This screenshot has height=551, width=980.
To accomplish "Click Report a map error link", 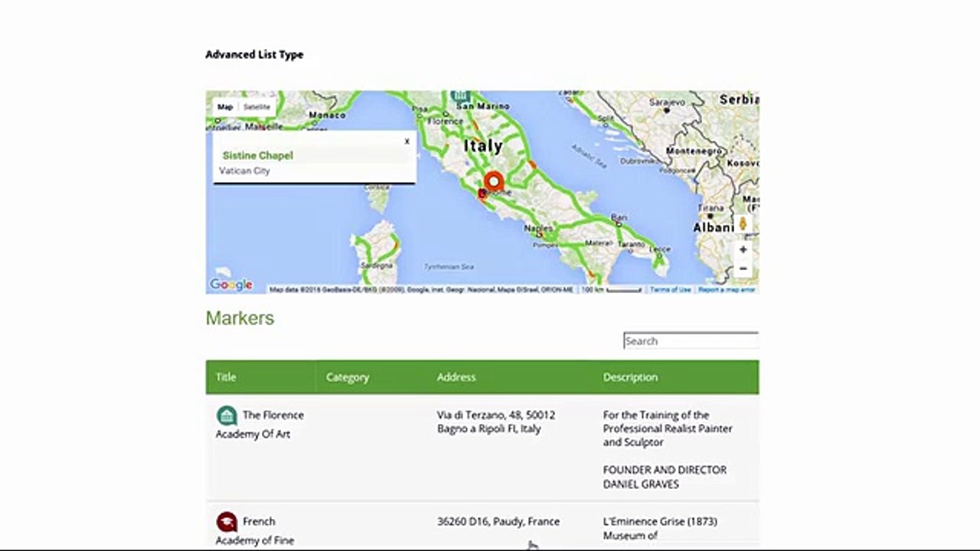I will 727,289.
